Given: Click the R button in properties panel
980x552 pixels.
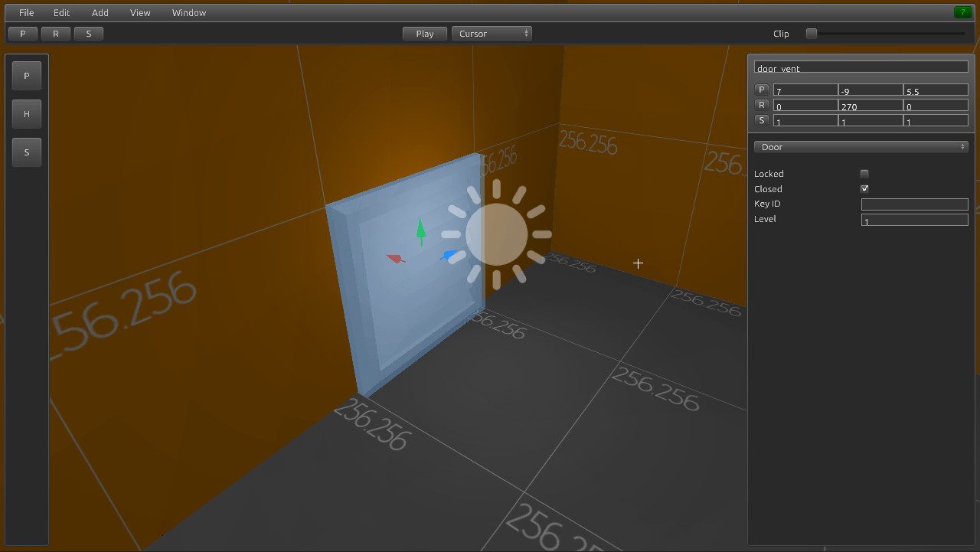Looking at the screenshot, I should pos(762,105).
